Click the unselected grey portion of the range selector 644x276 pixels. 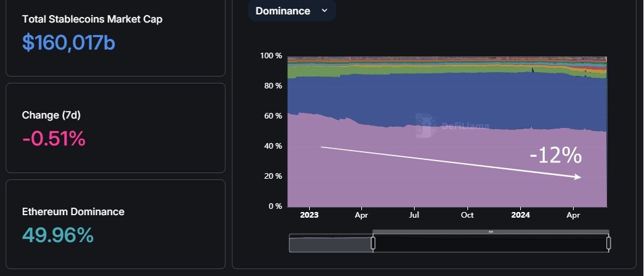(x=330, y=243)
